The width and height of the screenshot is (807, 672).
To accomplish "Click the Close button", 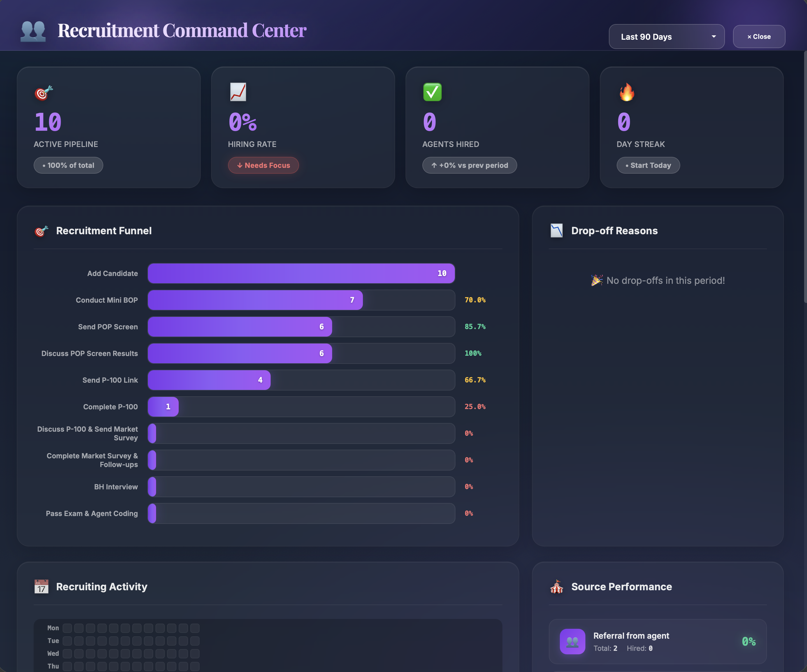I will (x=759, y=37).
